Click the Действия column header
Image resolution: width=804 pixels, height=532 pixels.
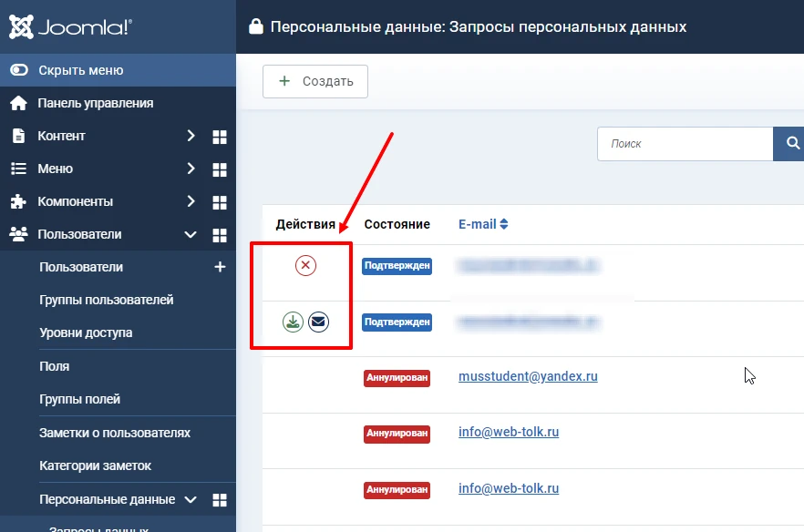(305, 224)
